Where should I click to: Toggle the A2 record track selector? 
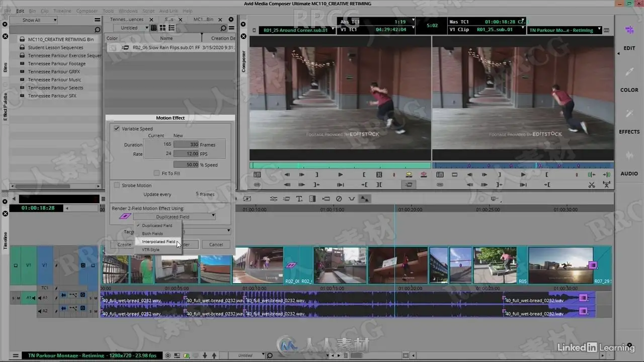[x=45, y=312]
